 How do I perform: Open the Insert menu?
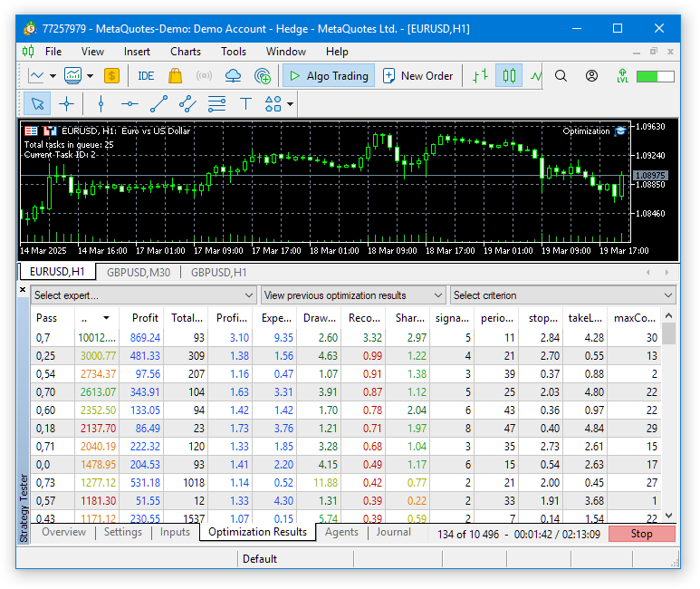tap(137, 52)
